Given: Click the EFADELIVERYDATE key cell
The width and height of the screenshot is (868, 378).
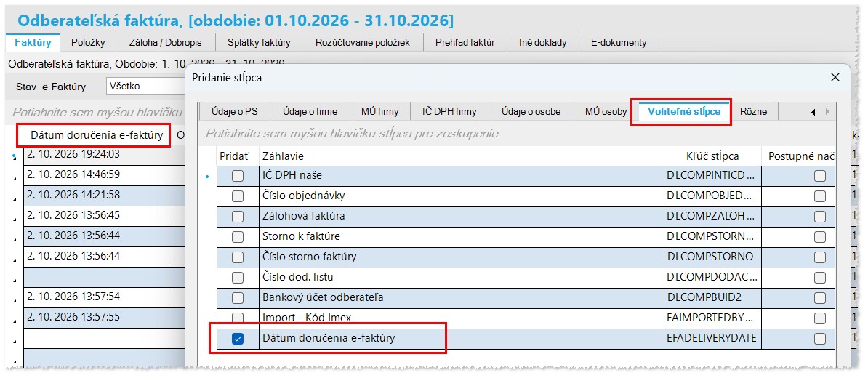Looking at the screenshot, I should click(x=712, y=339).
